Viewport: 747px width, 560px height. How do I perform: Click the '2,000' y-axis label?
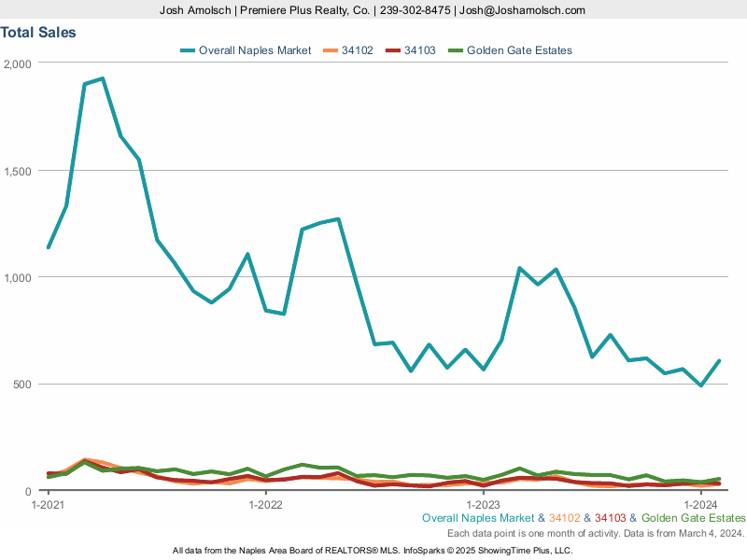tap(18, 63)
